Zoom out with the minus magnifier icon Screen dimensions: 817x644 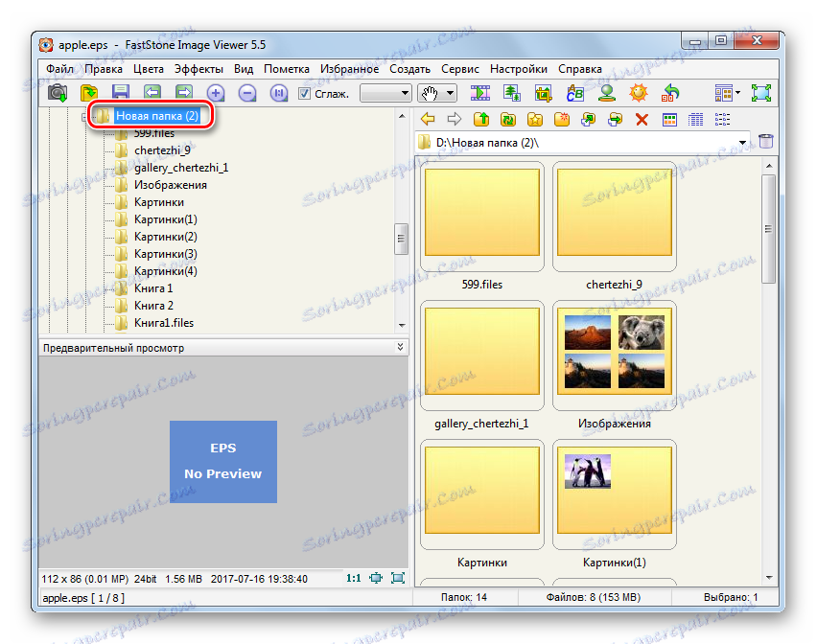tap(247, 94)
